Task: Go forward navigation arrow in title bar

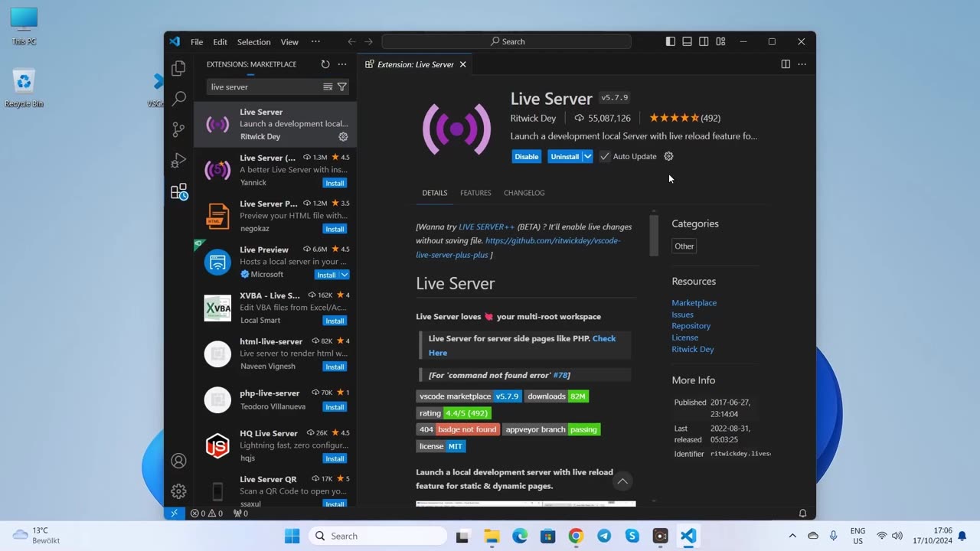Action: tap(368, 41)
